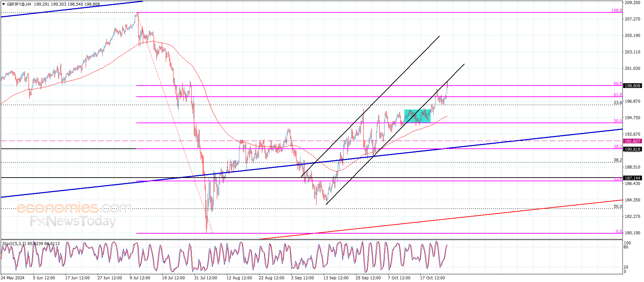Image resolution: width=644 pixels, height=282 pixels.
Task: Click the dropdown triangle beside GBPJPY@,H4
Action: click(4, 4)
